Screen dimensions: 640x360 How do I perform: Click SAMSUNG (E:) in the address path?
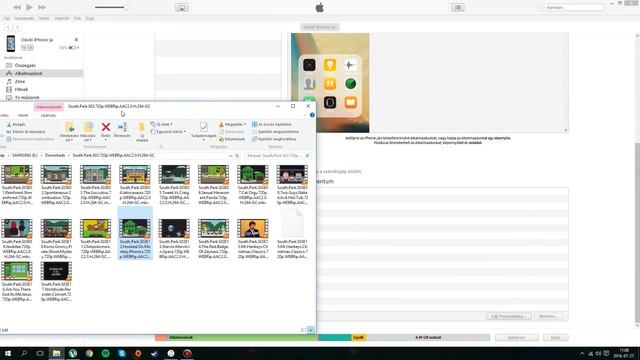pos(24,156)
